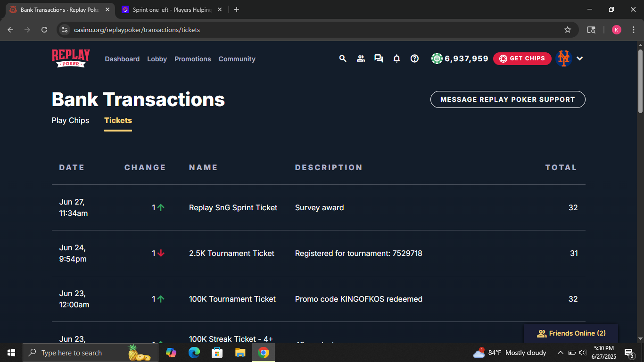Click the Chrome taskbar icon
Image resolution: width=644 pixels, height=362 pixels.
pos(264,353)
